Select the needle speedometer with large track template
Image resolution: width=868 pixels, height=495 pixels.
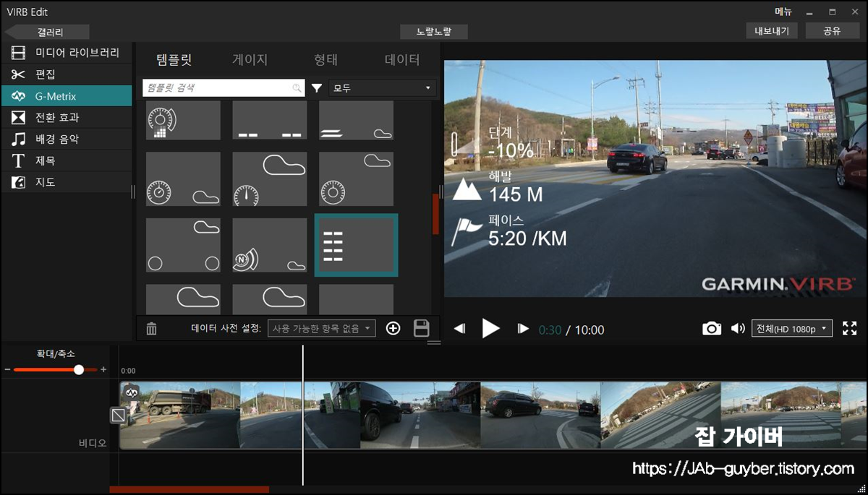pyautogui.click(x=269, y=178)
